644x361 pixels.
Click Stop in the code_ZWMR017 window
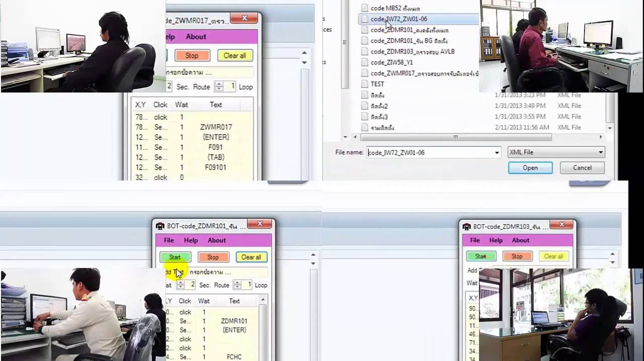pos(192,55)
